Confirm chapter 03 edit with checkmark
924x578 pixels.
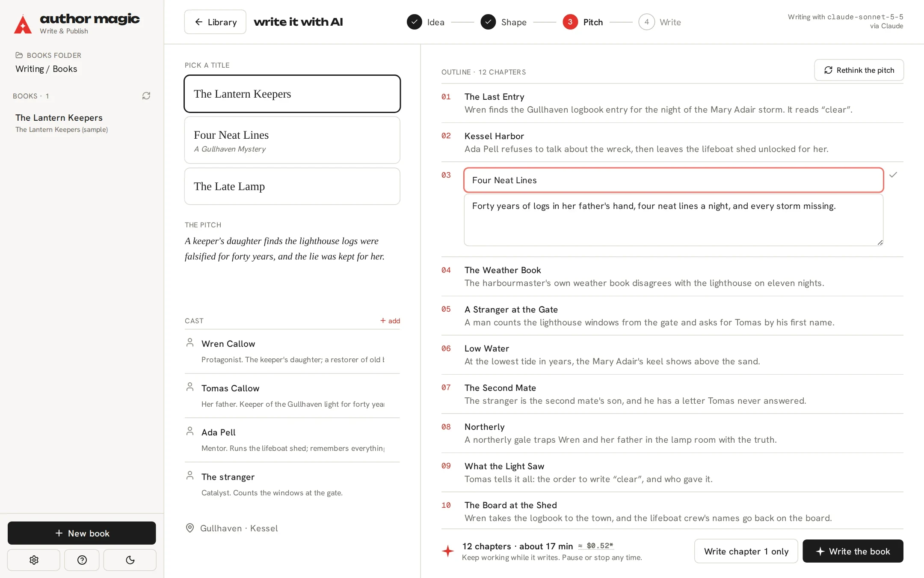coord(893,175)
